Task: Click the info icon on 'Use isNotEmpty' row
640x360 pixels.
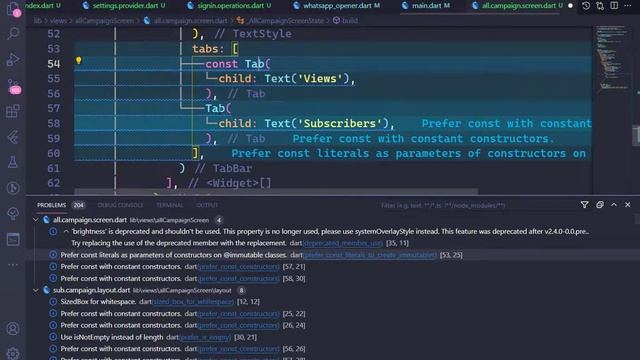Action: 53,337
